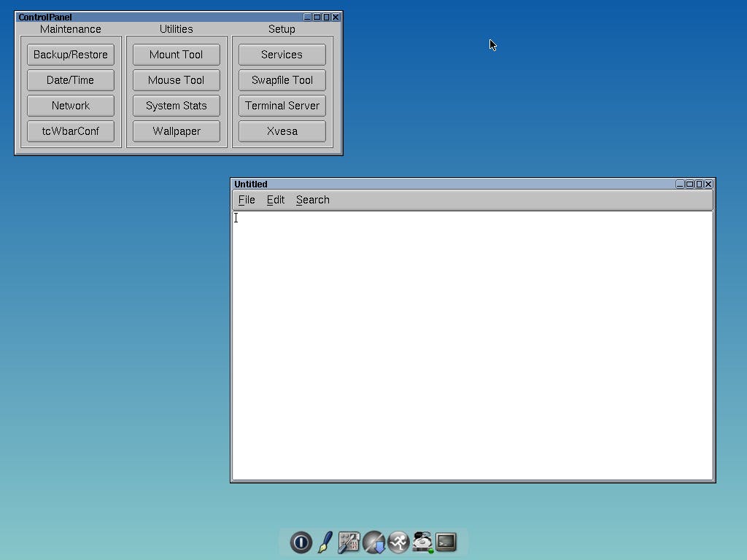Launch the Swapfile Tool

(x=282, y=80)
